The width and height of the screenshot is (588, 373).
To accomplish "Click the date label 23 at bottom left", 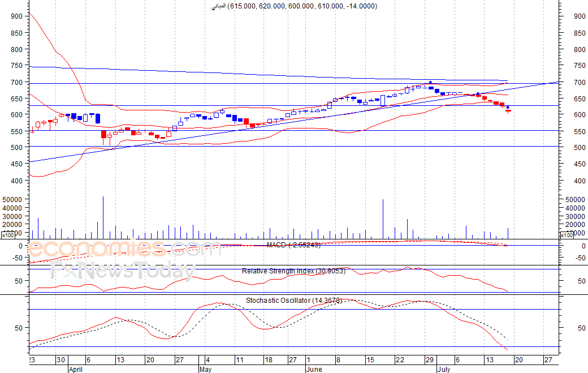I will (x=31, y=359).
